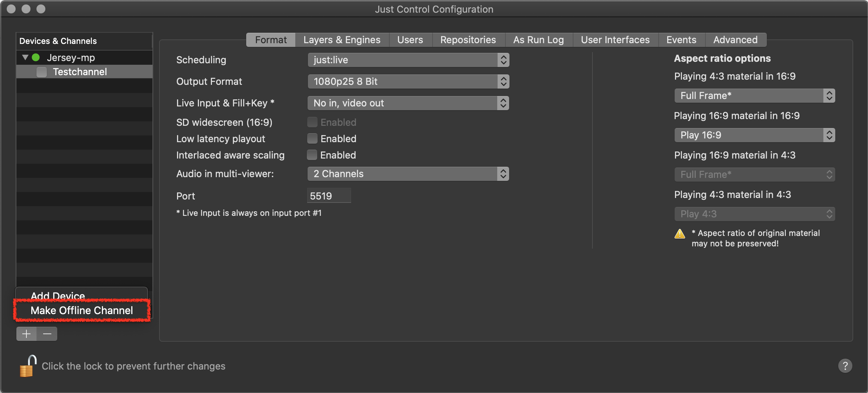Toggle the Testchannel checkbox
The height and width of the screenshot is (393, 868).
(42, 72)
